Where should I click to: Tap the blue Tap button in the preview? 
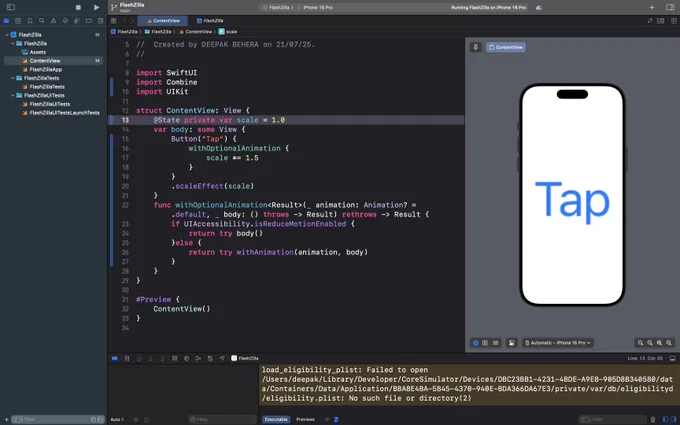pos(572,201)
